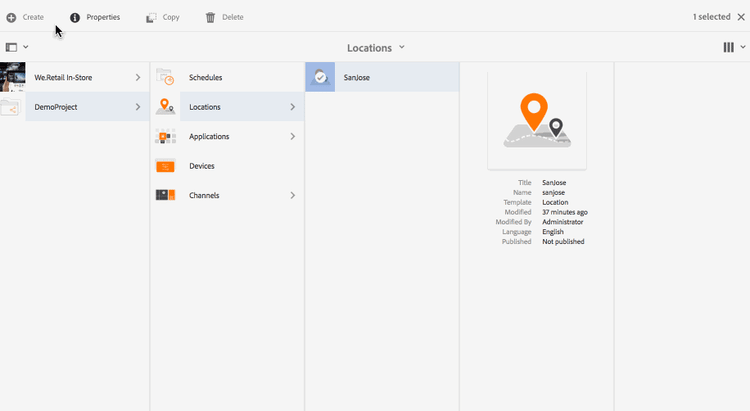The width and height of the screenshot is (750, 411).
Task: Select the DemoProject folder icon
Action: (11, 107)
